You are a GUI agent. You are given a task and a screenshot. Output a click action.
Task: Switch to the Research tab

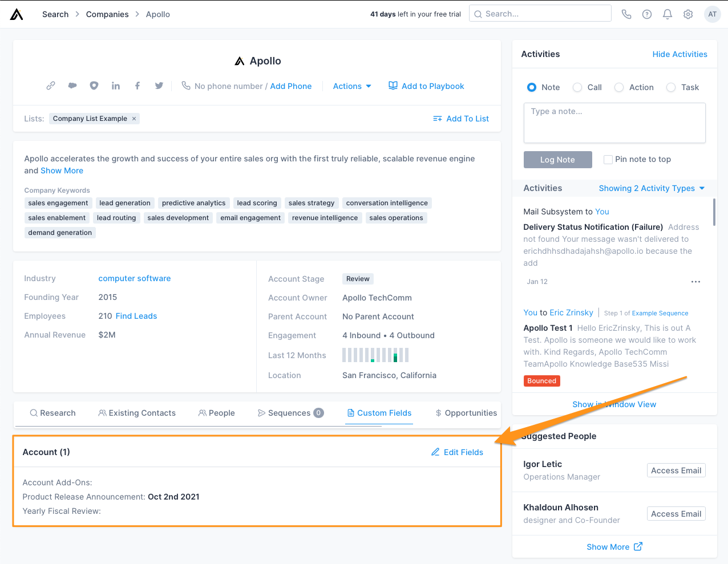[52, 413]
